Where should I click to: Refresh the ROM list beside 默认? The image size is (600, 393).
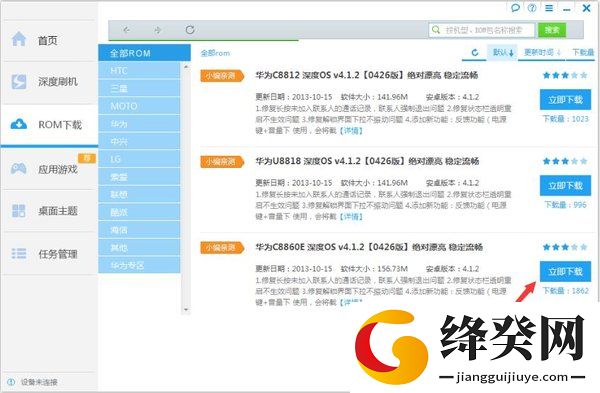[475, 52]
